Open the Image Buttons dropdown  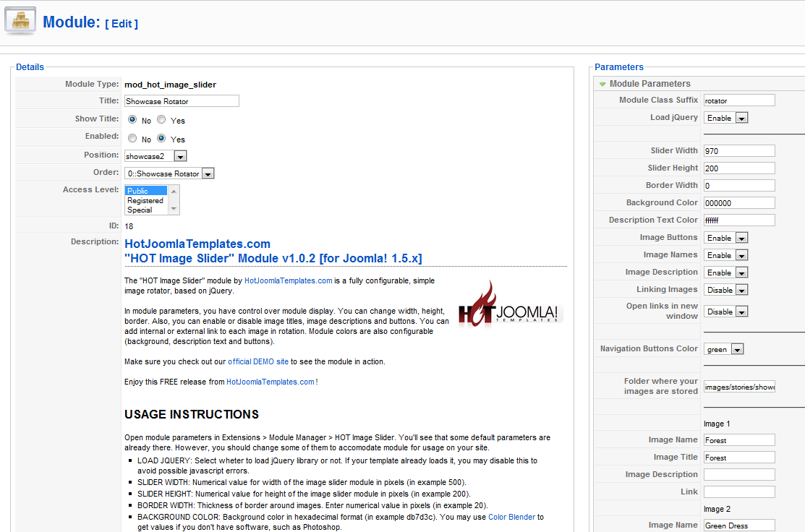[x=726, y=238]
